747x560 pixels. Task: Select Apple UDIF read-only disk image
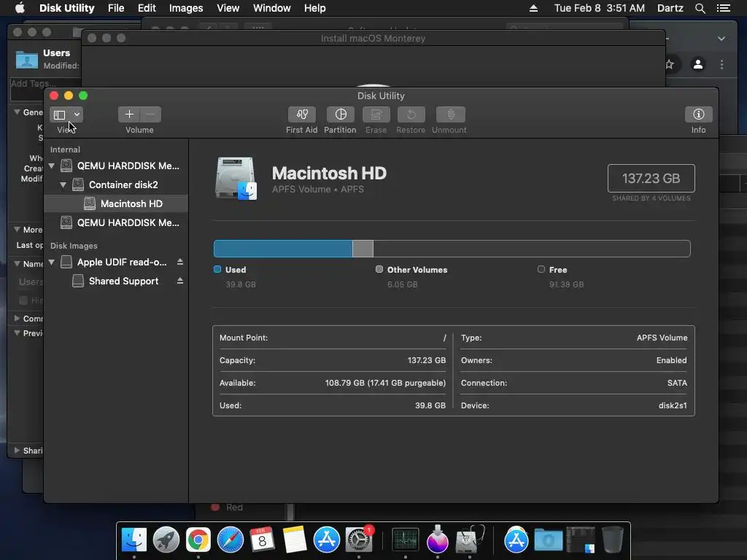pyautogui.click(x=116, y=262)
